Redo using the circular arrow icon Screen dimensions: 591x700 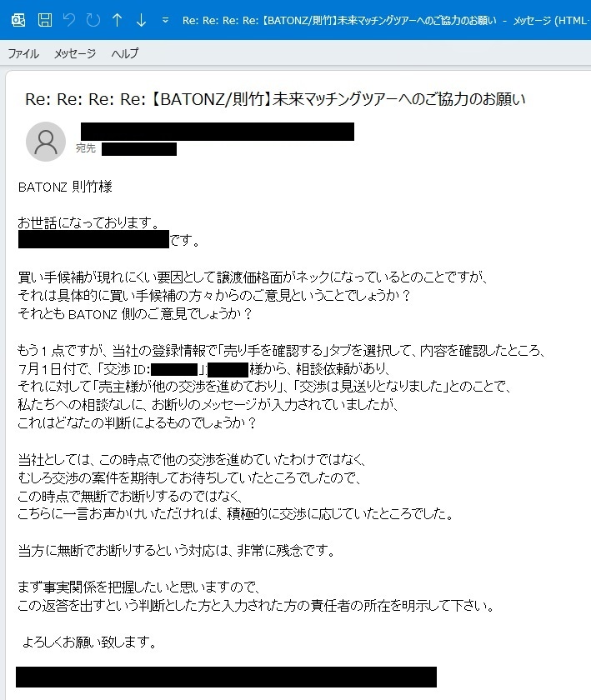click(x=93, y=20)
